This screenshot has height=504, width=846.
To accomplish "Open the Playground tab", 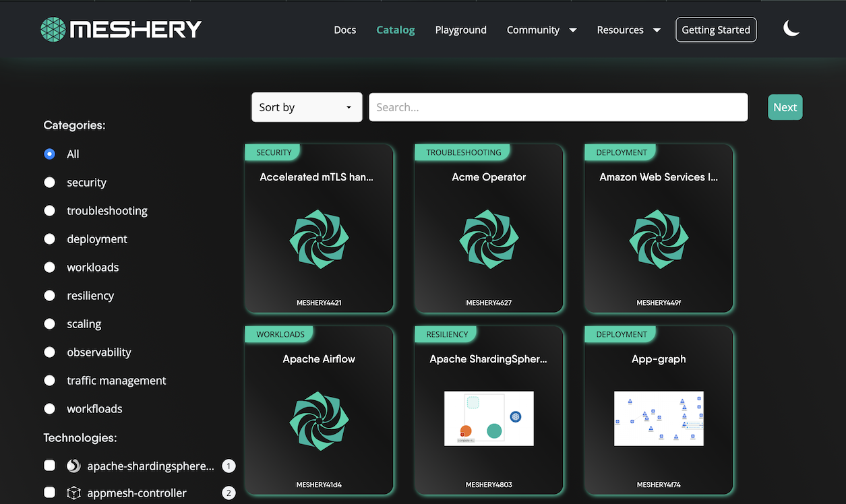I will click(x=460, y=30).
